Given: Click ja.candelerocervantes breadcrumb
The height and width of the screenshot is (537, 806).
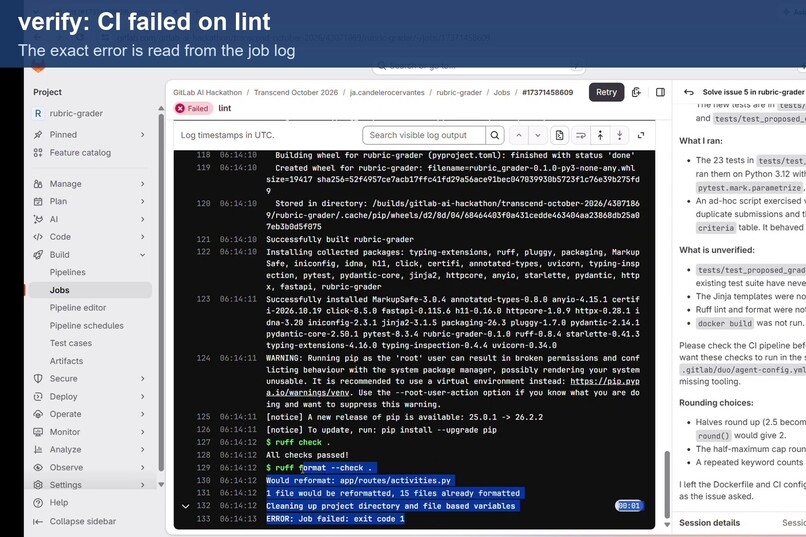Looking at the screenshot, I should point(387,92).
